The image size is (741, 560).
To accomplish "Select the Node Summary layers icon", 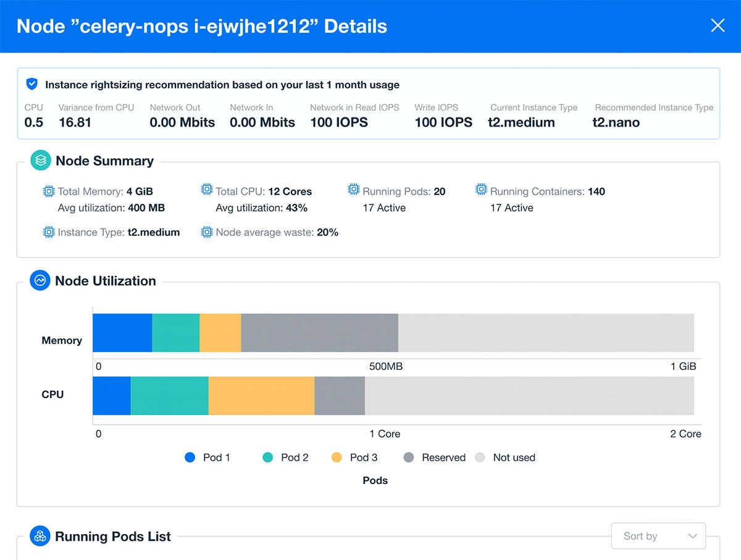I will pos(40,160).
